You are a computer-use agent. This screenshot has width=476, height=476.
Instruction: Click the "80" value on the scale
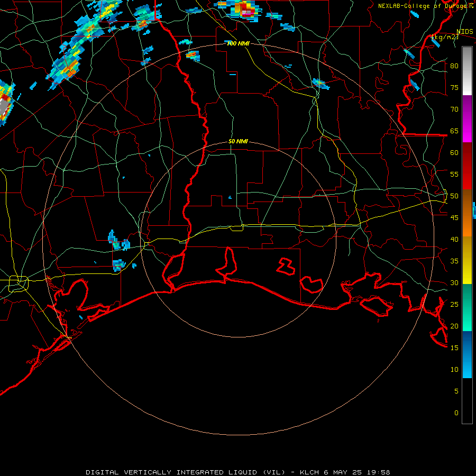point(454,66)
